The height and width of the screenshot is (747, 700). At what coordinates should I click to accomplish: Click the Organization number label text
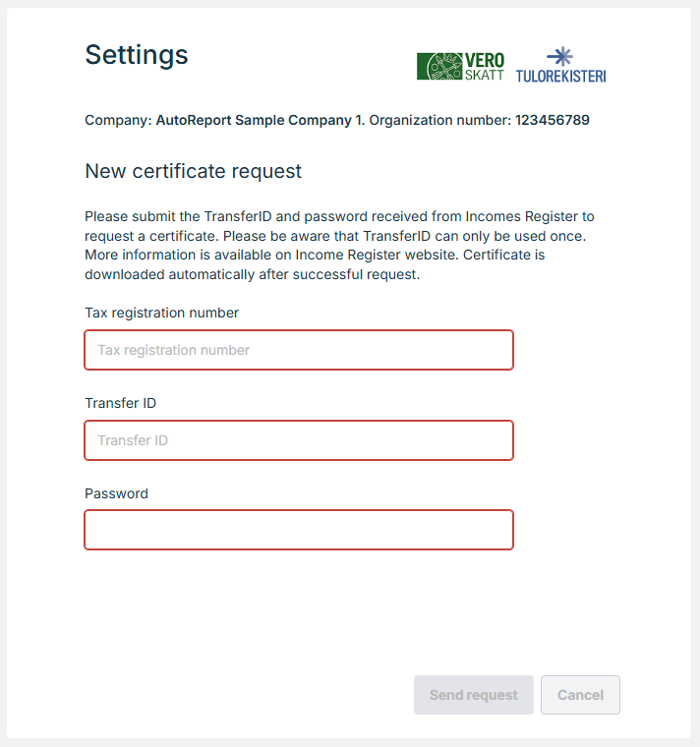coord(439,121)
